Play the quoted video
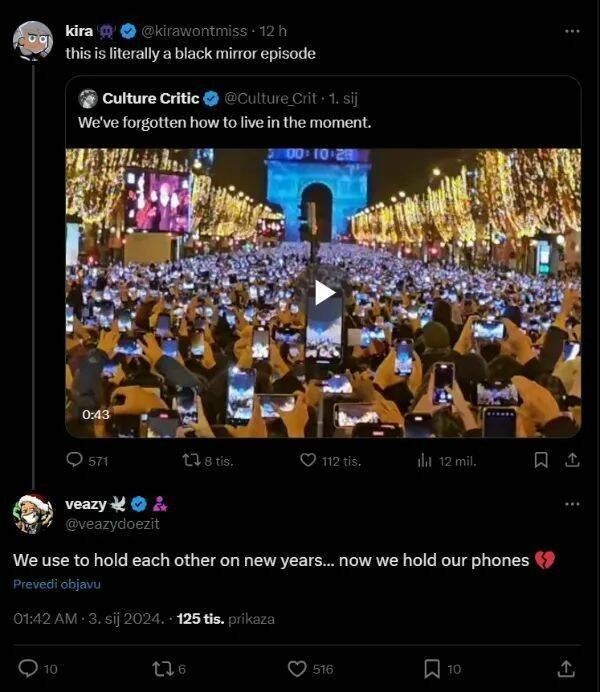 (x=324, y=292)
